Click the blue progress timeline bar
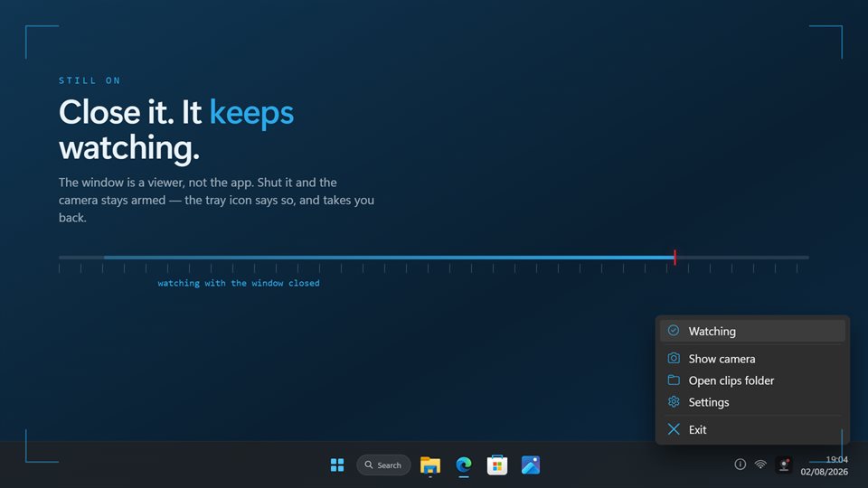Viewport: 868px width, 488px height. point(389,258)
